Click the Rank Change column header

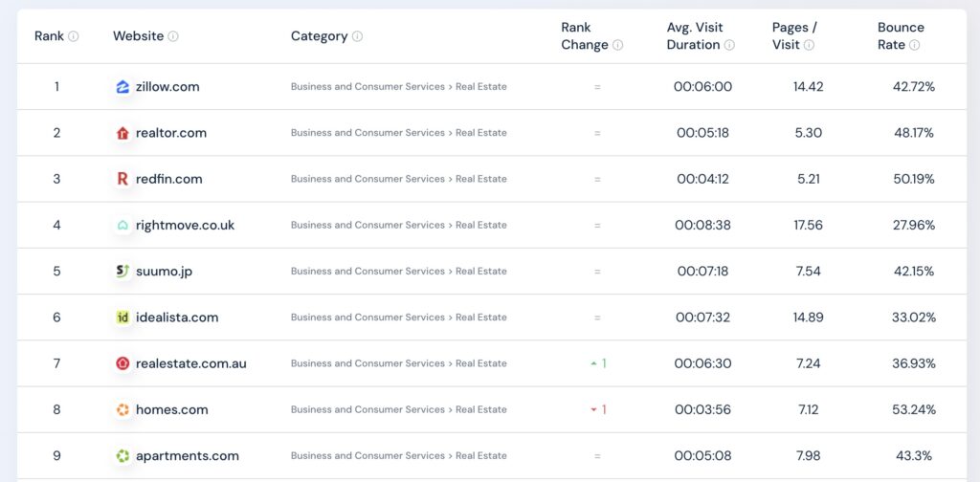click(x=584, y=35)
